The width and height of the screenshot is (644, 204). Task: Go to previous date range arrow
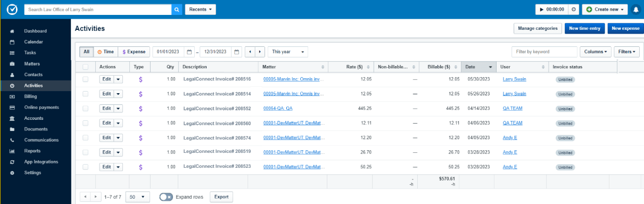coord(251,52)
